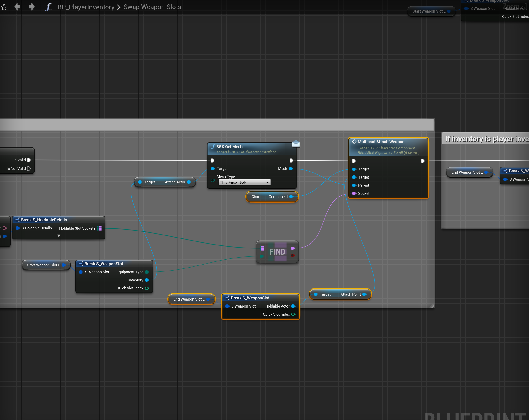Viewport: 529px width, 420px height.
Task: Click the FIND node
Action: [x=277, y=252]
